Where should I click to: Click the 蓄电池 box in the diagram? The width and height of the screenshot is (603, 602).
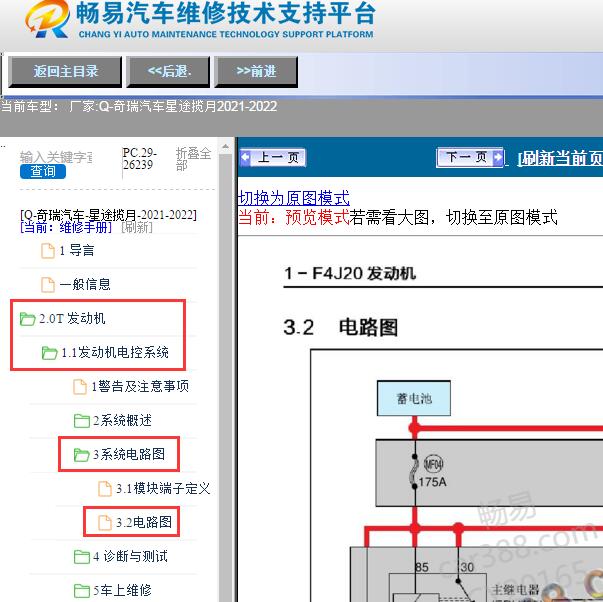coord(414,398)
